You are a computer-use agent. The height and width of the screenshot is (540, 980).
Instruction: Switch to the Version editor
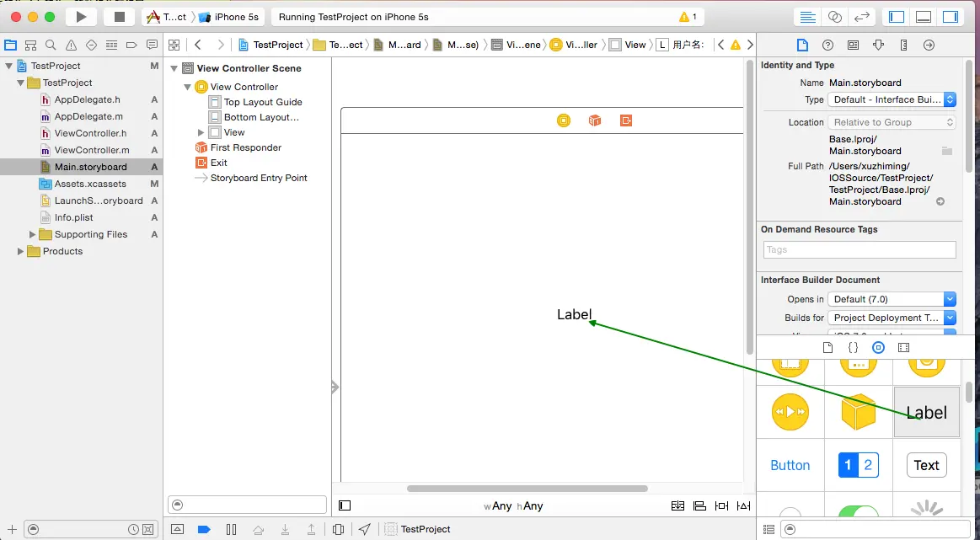(x=862, y=17)
